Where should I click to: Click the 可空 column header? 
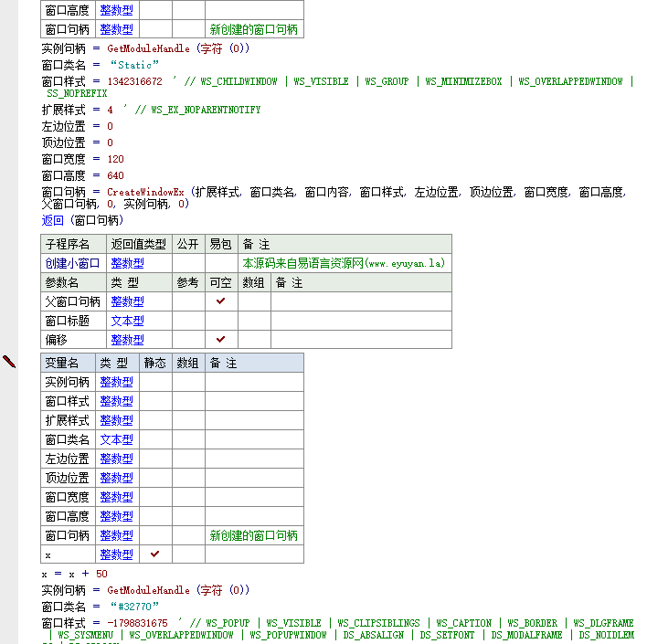tap(221, 282)
